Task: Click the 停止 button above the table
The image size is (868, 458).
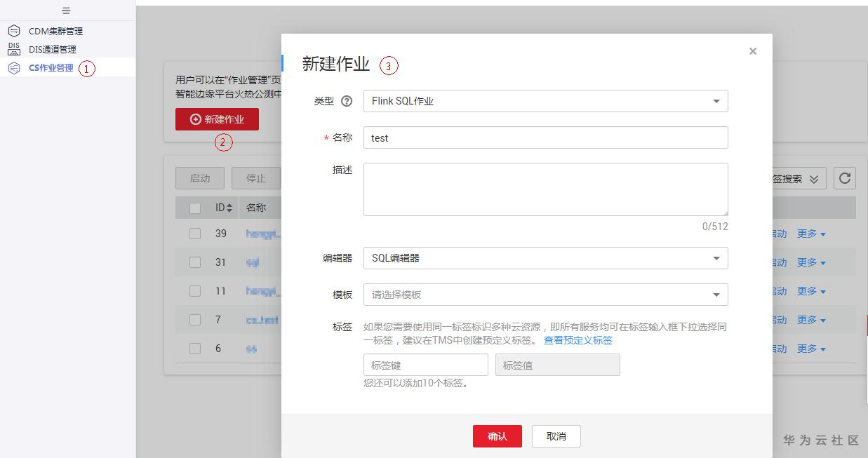Action: point(255,178)
